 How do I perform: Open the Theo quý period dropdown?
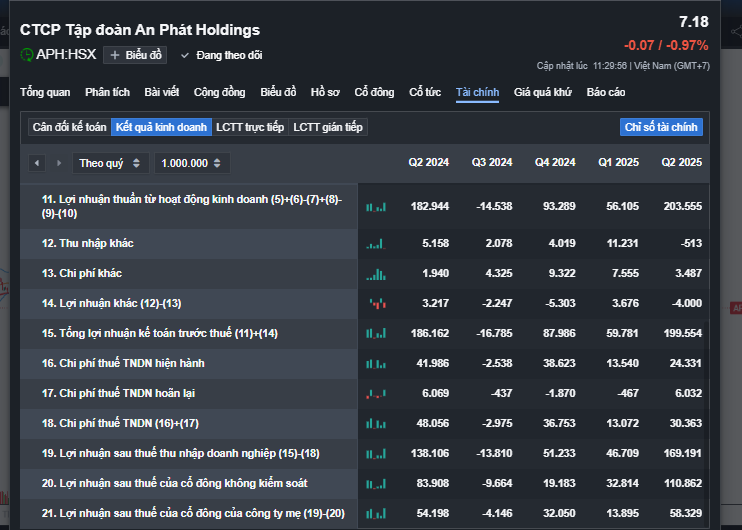coord(111,163)
